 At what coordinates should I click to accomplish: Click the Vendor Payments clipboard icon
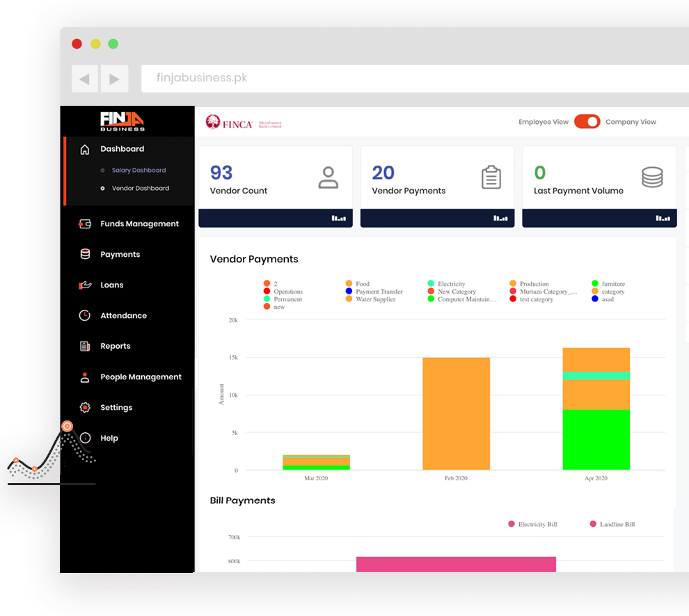click(491, 177)
